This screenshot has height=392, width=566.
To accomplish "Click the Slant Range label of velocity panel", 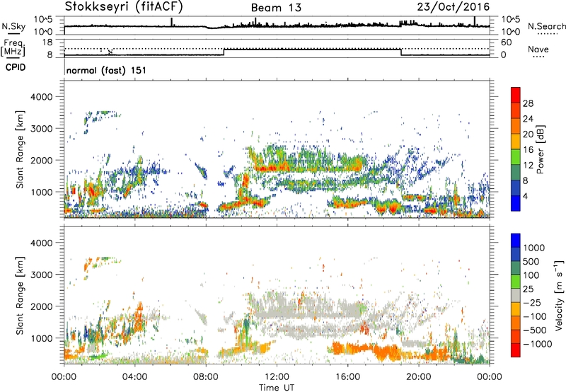I will coord(20,295).
